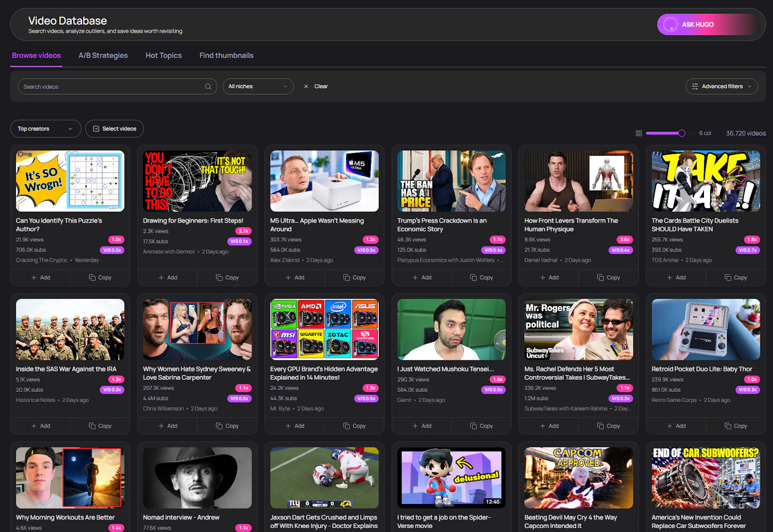Image resolution: width=773 pixels, height=532 pixels.
Task: Click Copy icon under Retroid Pocket Duo Lite video
Action: point(728,426)
